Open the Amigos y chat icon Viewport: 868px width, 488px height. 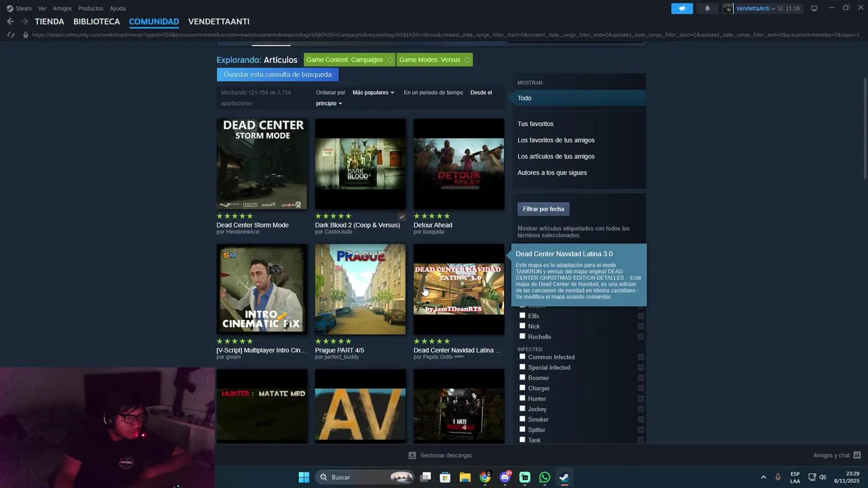pos(857,455)
